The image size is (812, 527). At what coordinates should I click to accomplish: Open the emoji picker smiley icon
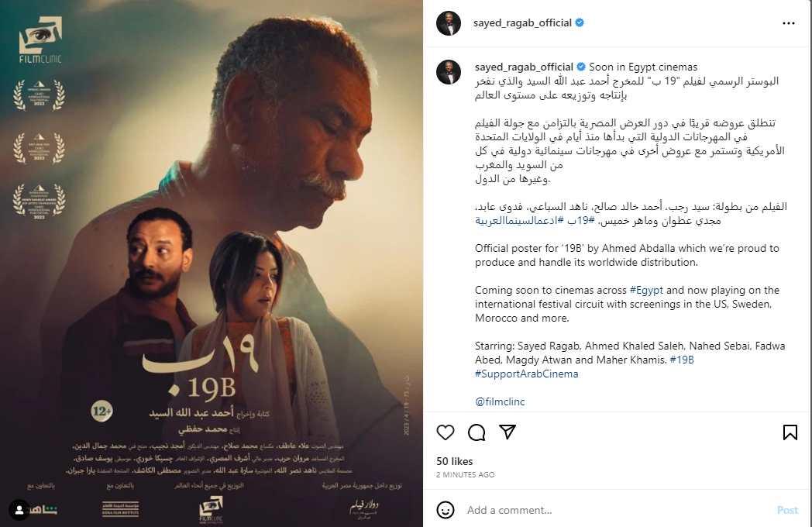(446, 510)
